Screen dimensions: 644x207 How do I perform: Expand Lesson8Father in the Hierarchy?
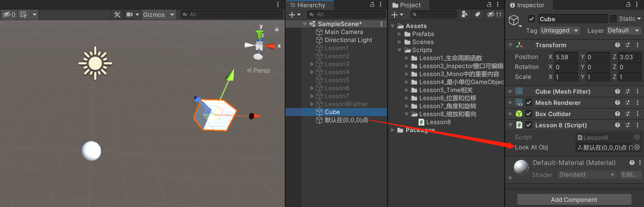pos(312,104)
